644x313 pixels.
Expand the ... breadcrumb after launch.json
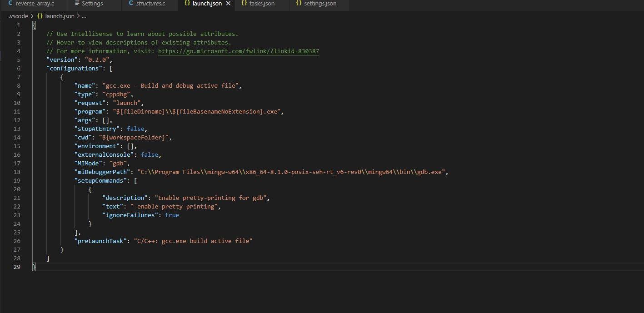84,16
